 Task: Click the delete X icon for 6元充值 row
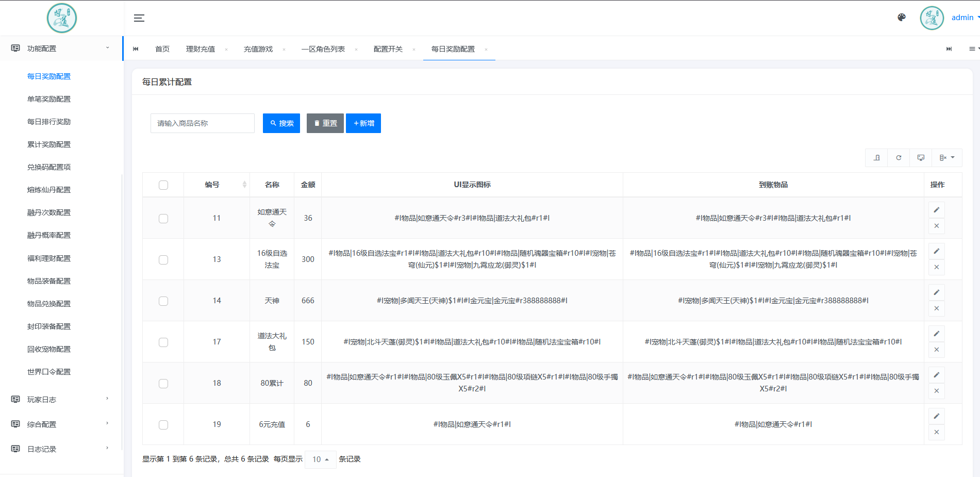(x=936, y=432)
